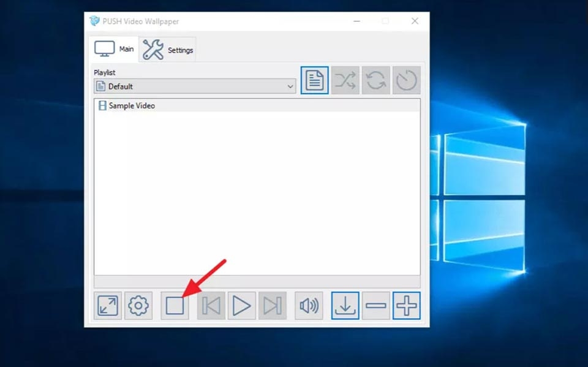Minimize the PUSH Video Wallpaper window
Viewport: 588px width, 367px height.
pos(356,20)
